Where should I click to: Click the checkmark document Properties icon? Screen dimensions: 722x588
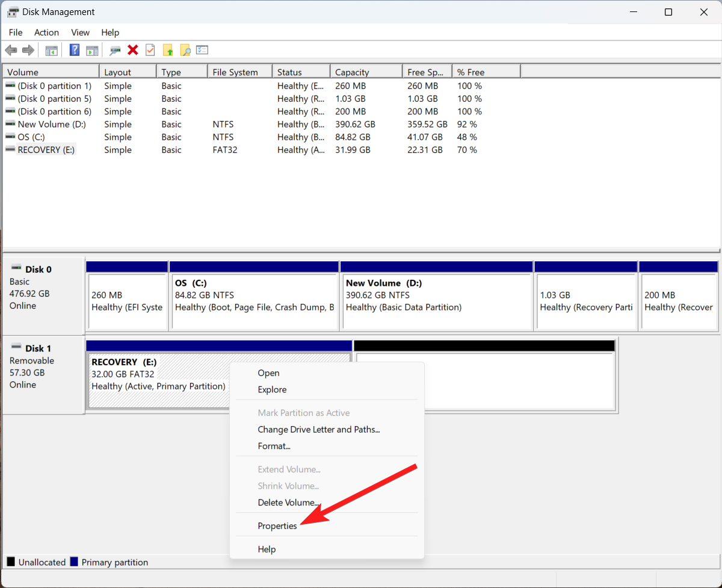(150, 51)
